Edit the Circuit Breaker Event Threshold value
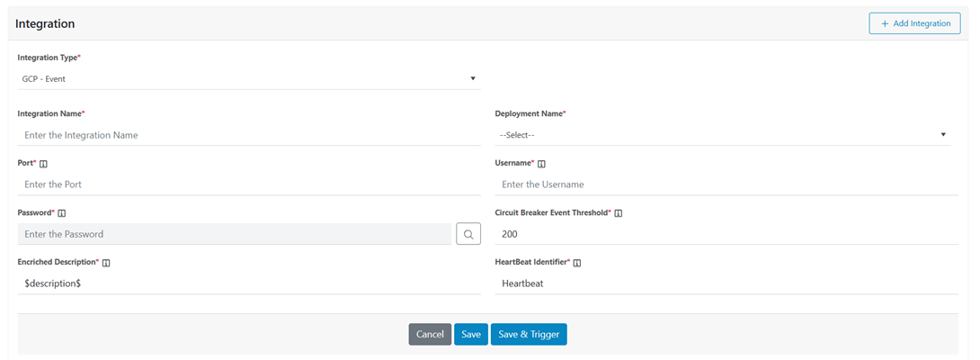980x360 pixels. (726, 234)
